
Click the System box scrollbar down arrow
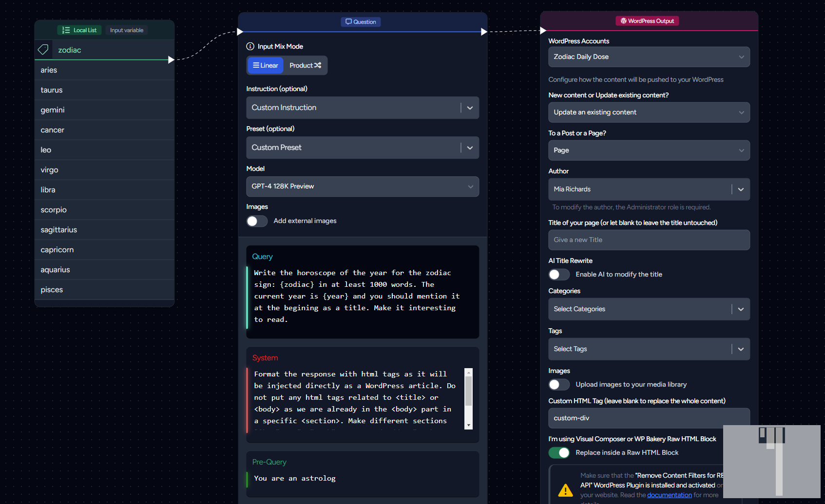click(469, 425)
